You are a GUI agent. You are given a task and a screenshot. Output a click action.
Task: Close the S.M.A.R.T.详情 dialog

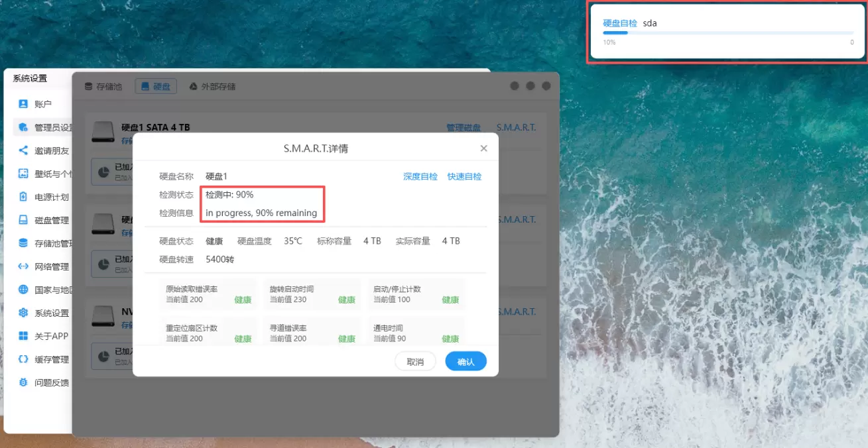point(484,148)
